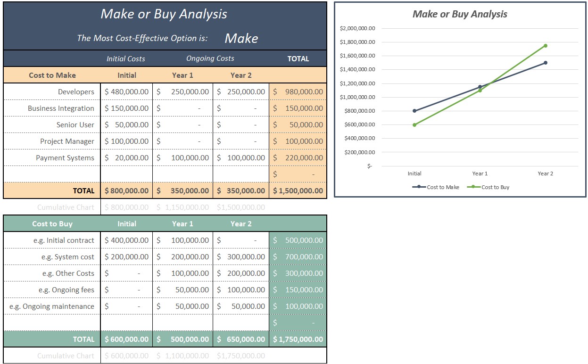Screen dimensions: 588x364
Task: Select Payment Systems Year 1 cost cell
Action: 182,158
